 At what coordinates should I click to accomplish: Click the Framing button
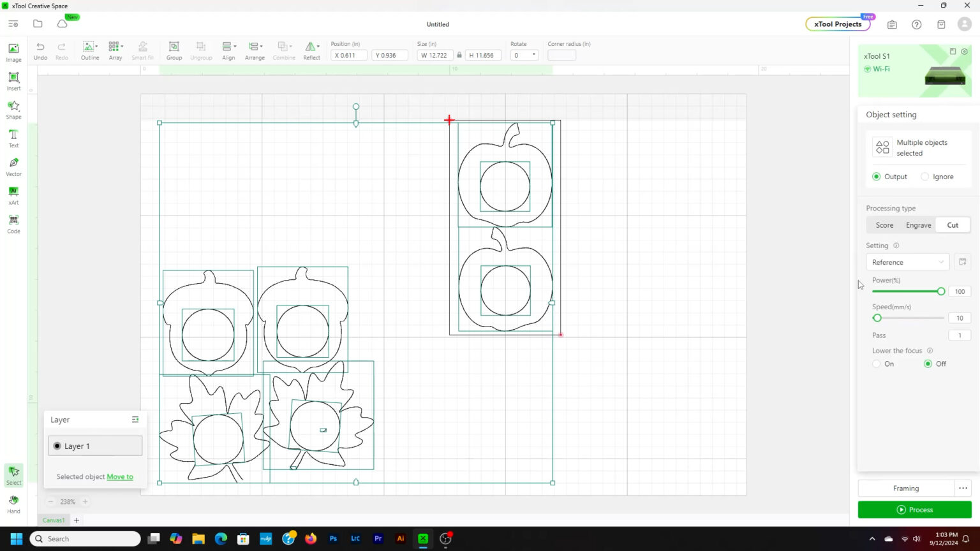click(905, 489)
